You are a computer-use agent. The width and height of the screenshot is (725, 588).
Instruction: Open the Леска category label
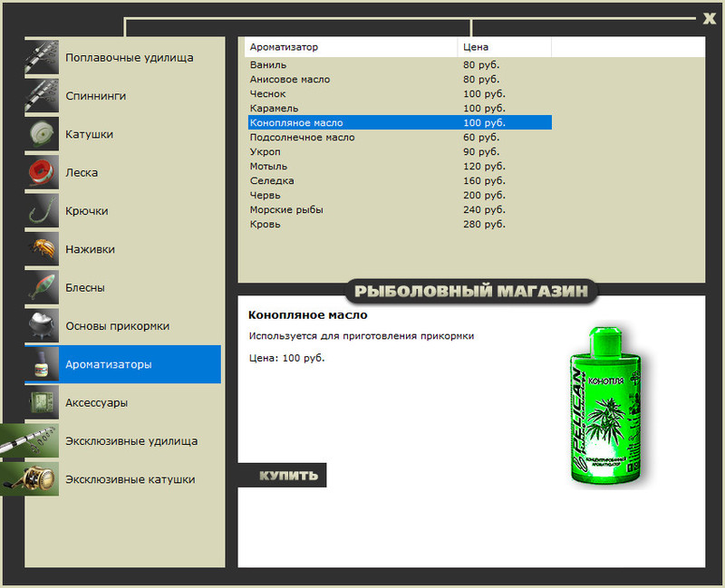point(82,173)
